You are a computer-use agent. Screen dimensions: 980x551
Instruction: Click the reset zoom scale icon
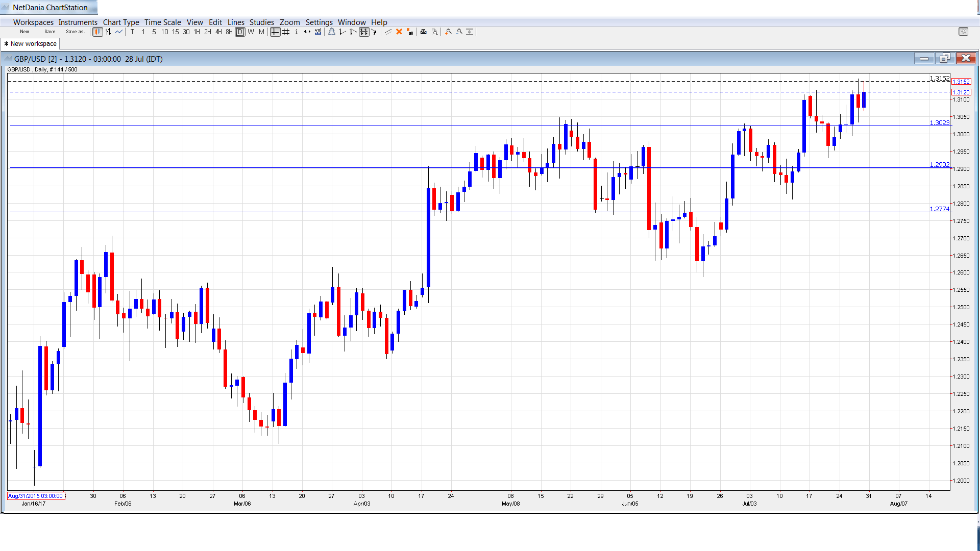pyautogui.click(x=470, y=32)
